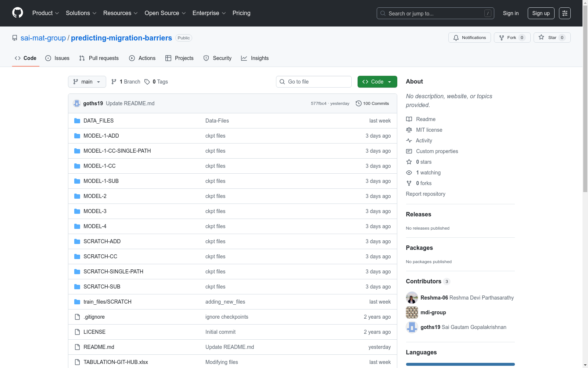Screen dimensions: 588x368
Task: Click the eye icon beside 1 watching
Action: 409,173
